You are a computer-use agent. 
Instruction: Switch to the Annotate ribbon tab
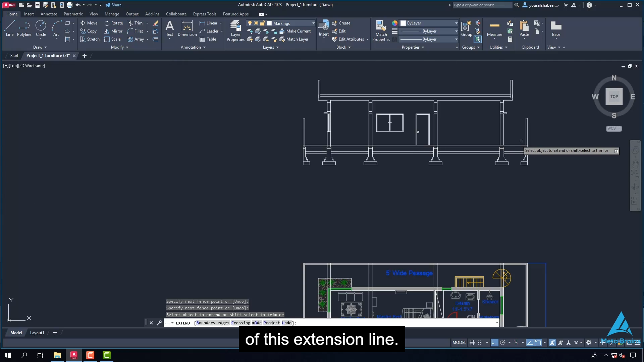click(49, 14)
